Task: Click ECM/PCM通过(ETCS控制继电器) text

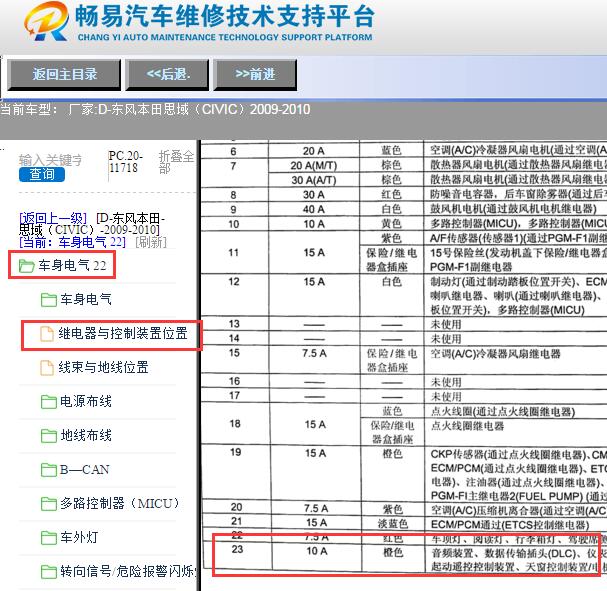Action: pyautogui.click(x=510, y=525)
